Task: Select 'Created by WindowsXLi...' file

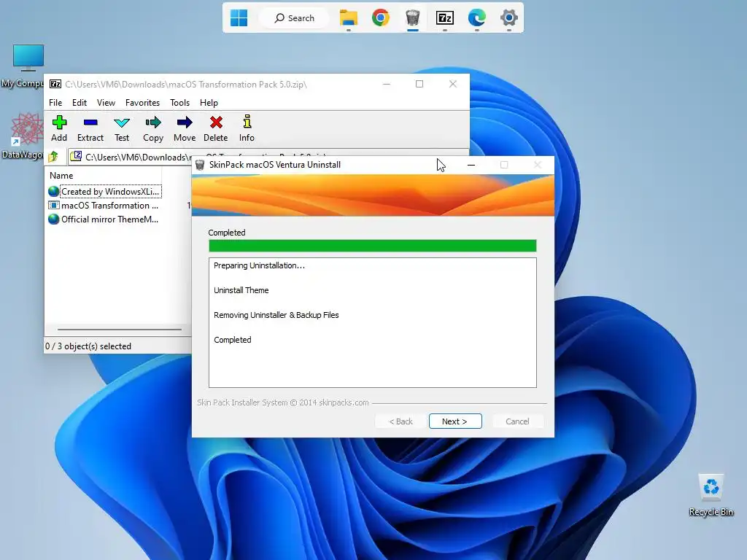Action: [x=105, y=192]
